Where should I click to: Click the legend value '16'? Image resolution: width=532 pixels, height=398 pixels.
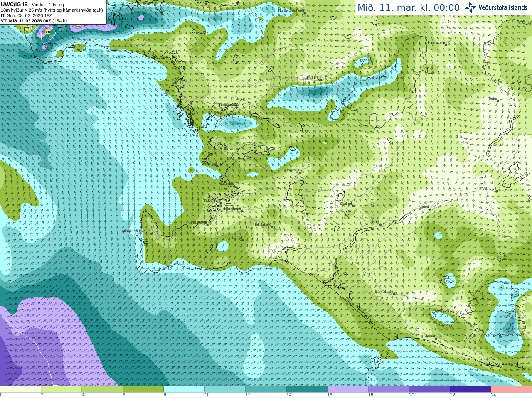point(330,395)
